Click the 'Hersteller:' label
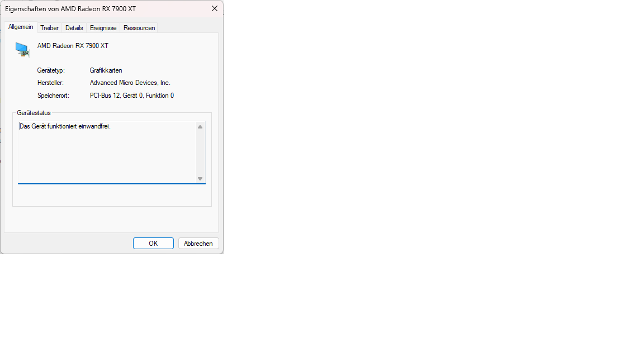 click(50, 83)
